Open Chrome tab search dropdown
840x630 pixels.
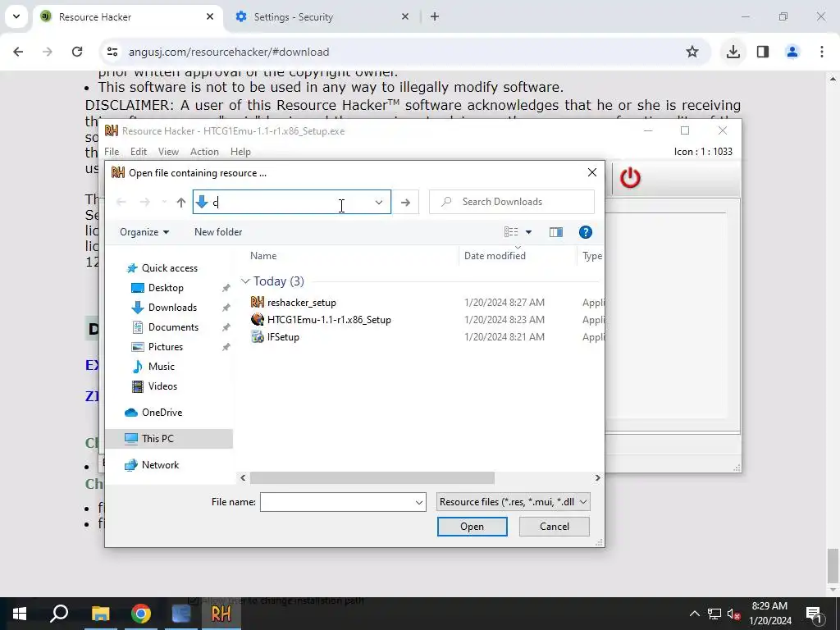16,16
